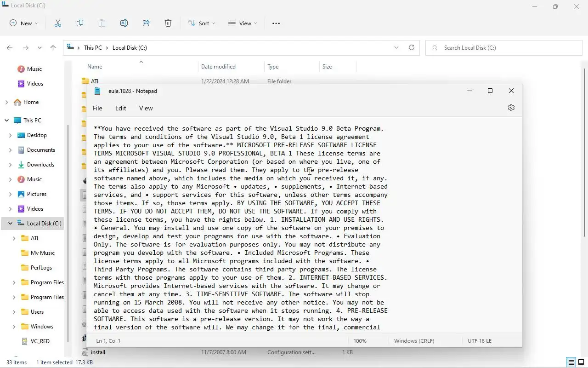Open the New dropdown in Explorer toolbar

tap(24, 23)
